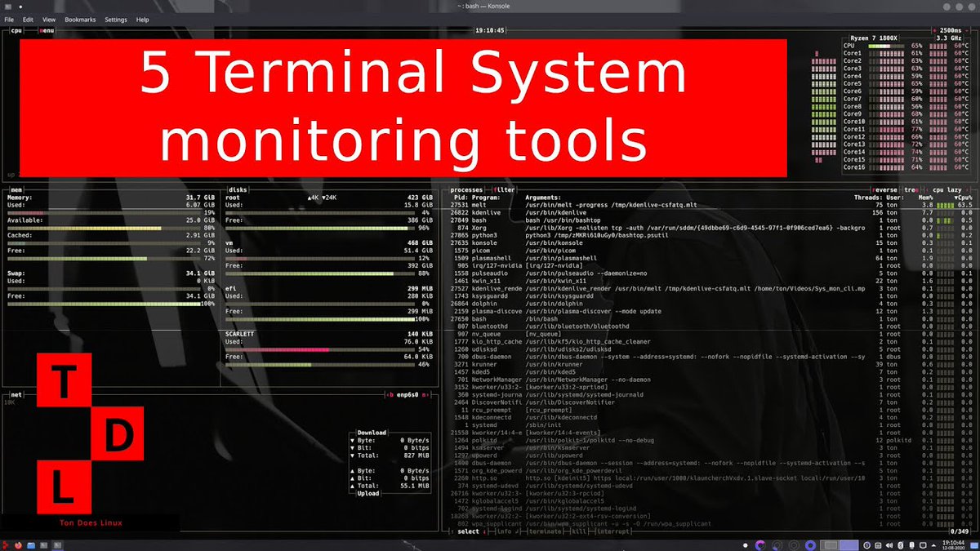This screenshot has height=551, width=980.
Task: Select the bluetoothd process row
Action: coord(710,327)
